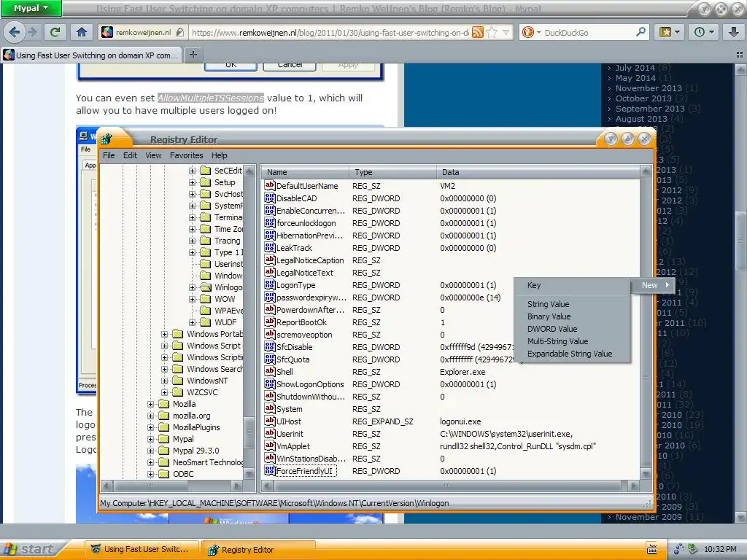
Task: Select the Shell string value icon
Action: click(x=270, y=371)
